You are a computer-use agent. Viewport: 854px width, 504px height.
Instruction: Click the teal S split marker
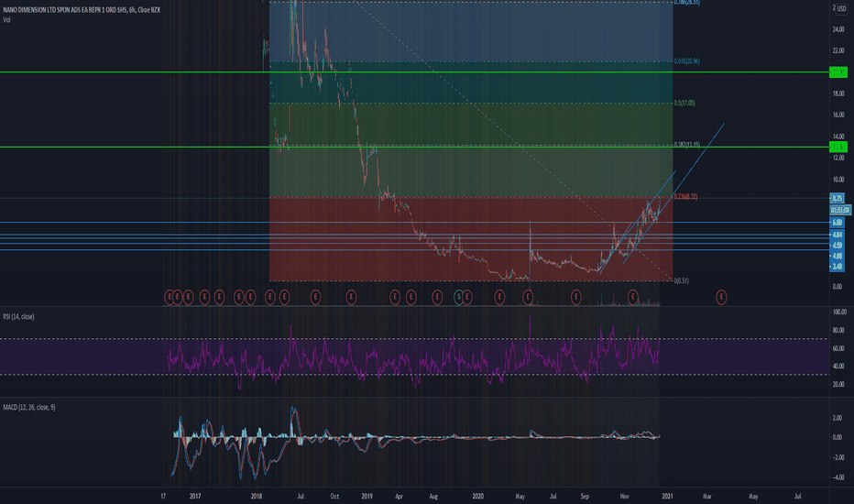tap(459, 297)
